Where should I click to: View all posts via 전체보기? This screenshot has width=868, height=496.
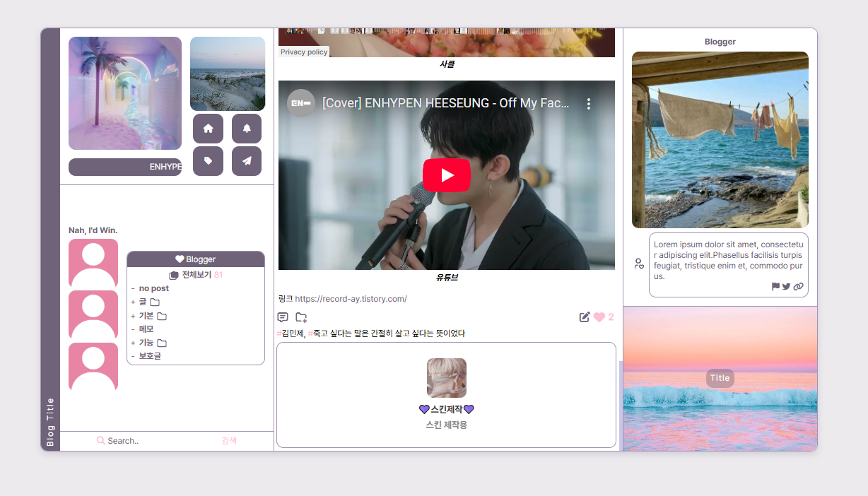(197, 275)
